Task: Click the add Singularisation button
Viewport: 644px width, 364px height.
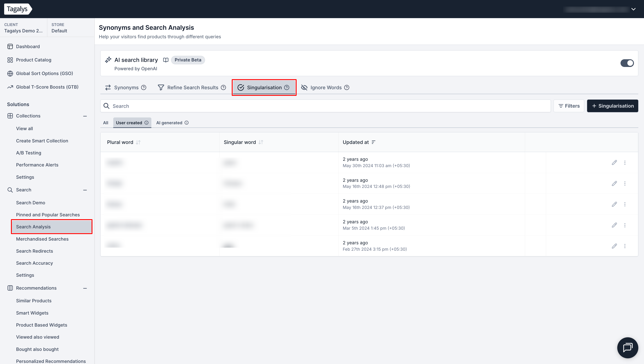Action: [x=612, y=106]
